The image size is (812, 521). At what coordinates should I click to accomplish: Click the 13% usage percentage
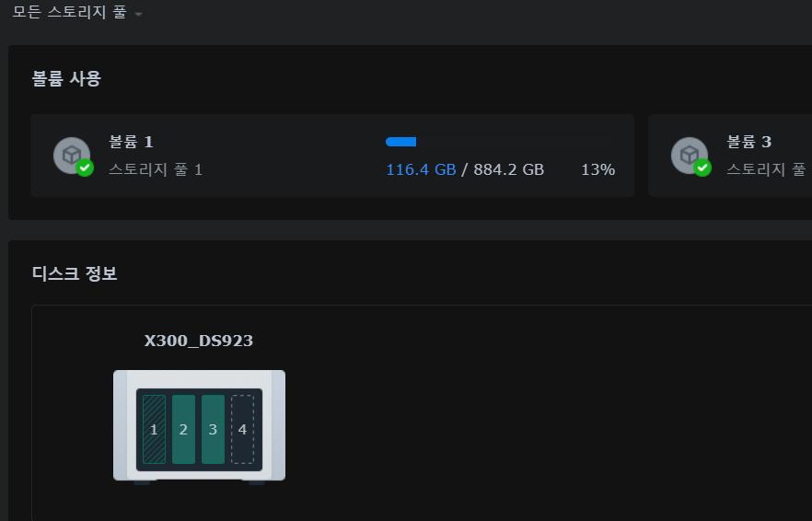click(597, 169)
